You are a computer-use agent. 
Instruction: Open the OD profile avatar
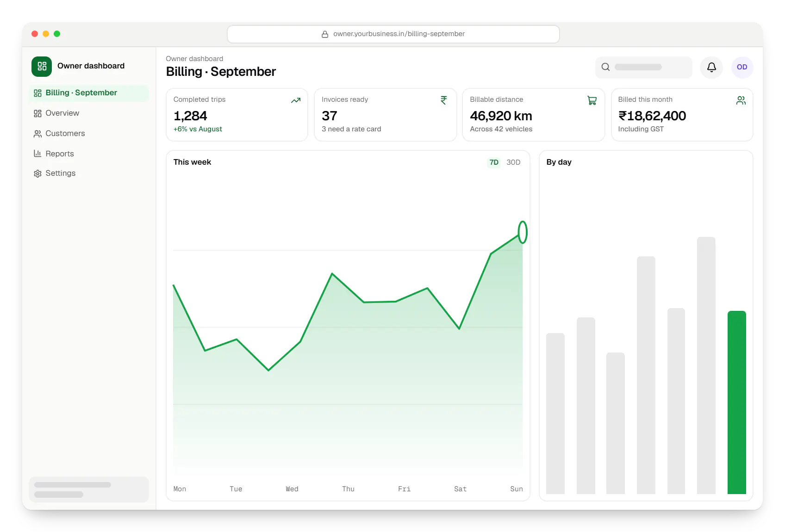[x=742, y=67]
